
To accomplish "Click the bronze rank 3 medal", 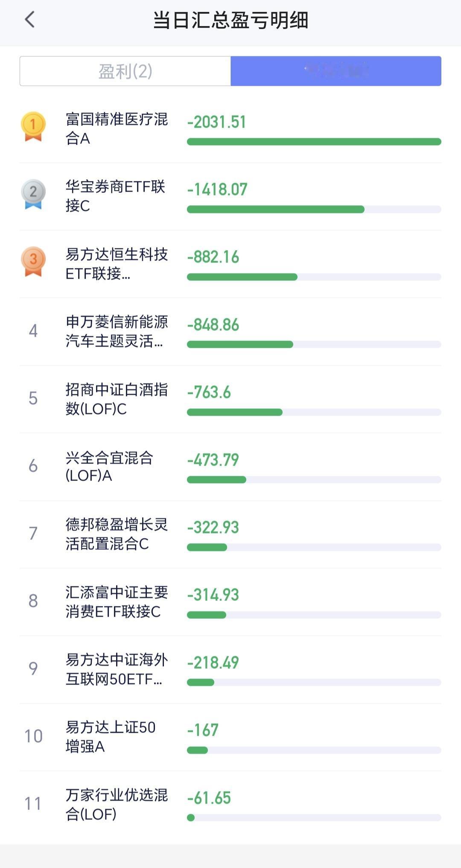I will pos(33,262).
